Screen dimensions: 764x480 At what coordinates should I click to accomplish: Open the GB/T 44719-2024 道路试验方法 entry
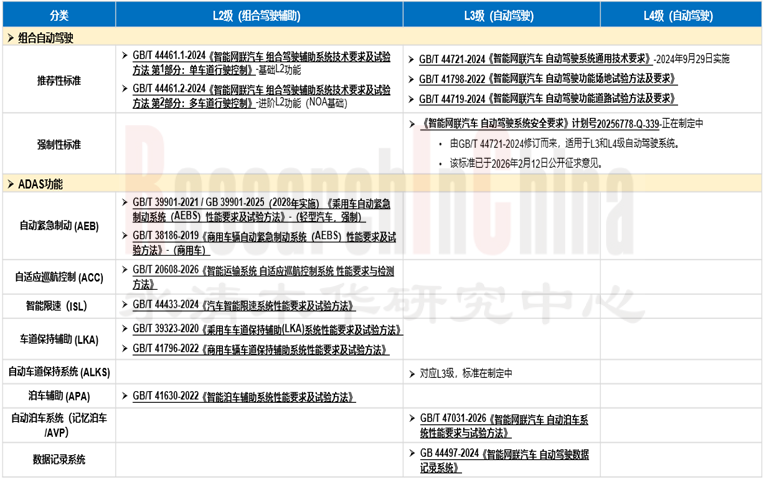click(548, 99)
